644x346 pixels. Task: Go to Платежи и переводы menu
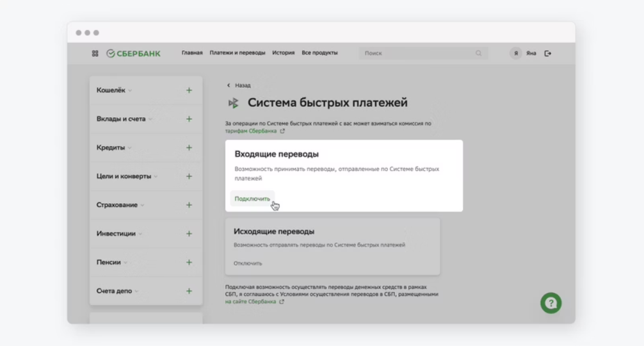click(237, 53)
